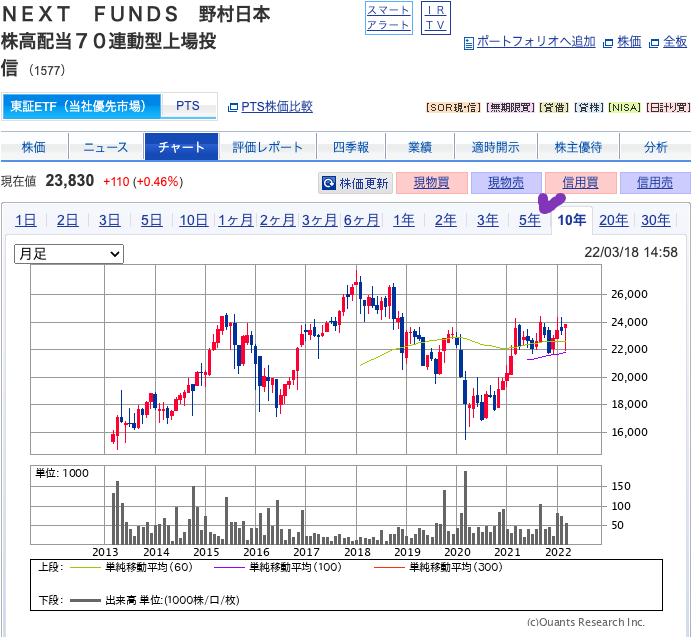Viewport: 696px width, 637px height.
Task: Click the ポートフォリオへ追加 link
Action: (536, 42)
